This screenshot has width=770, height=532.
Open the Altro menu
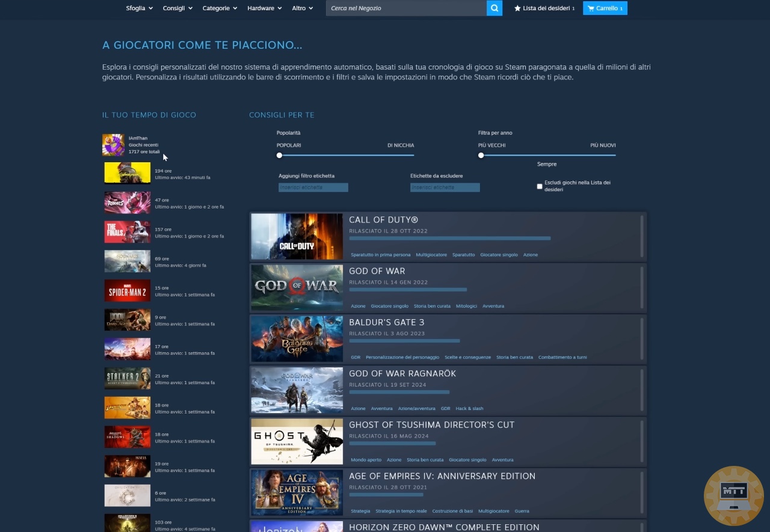[x=303, y=8]
